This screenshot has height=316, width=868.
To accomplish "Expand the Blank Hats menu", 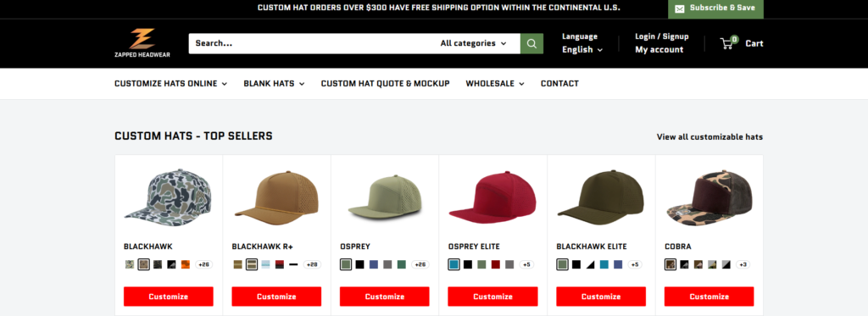I will (x=274, y=84).
